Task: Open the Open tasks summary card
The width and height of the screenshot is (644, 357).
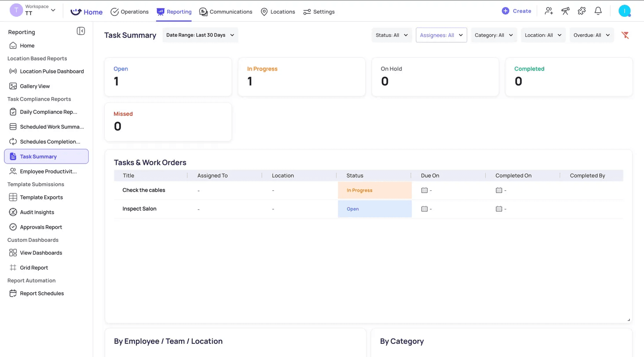Action: pyautogui.click(x=168, y=77)
